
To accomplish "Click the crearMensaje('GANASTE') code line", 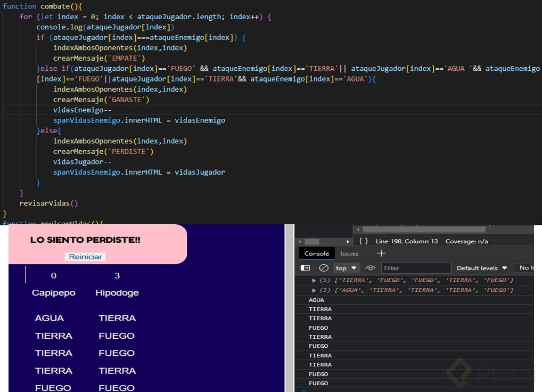I will point(101,100).
